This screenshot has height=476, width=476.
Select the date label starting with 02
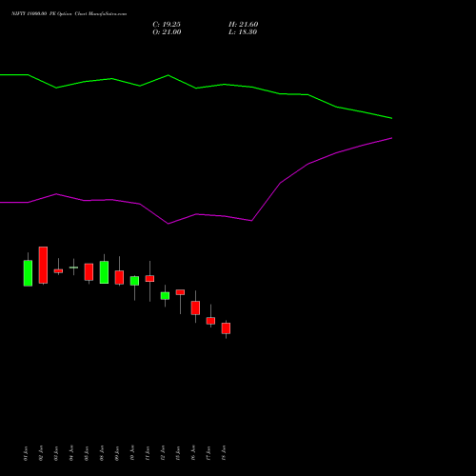pos(41,453)
